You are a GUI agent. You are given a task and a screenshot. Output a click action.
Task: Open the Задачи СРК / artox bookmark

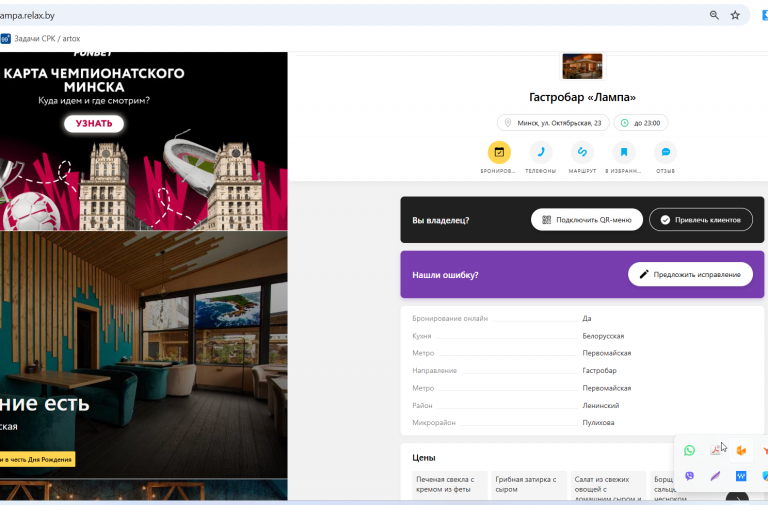[x=41, y=38]
